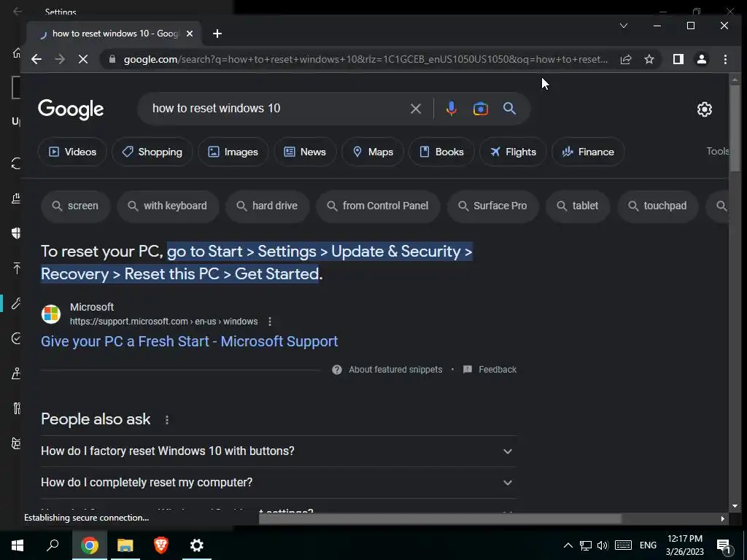Switch to the Books results tab

pos(441,152)
